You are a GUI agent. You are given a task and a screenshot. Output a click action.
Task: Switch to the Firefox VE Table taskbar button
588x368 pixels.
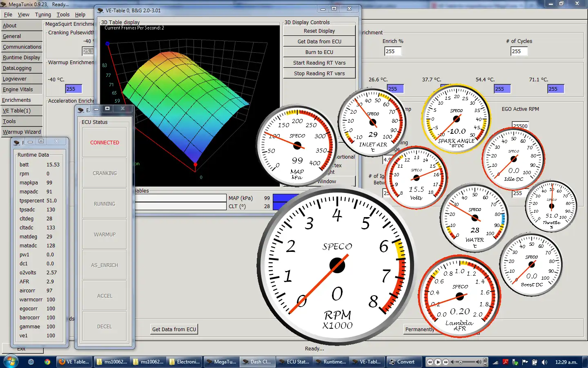click(74, 362)
